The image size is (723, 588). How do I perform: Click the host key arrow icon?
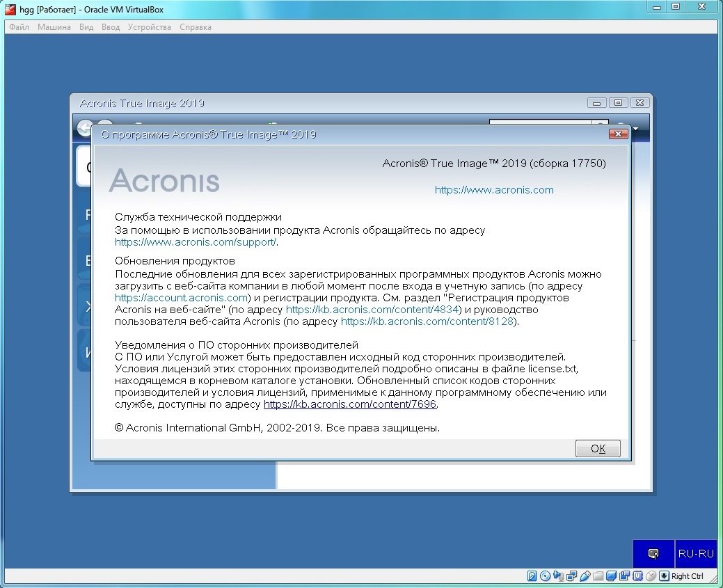pos(664,576)
